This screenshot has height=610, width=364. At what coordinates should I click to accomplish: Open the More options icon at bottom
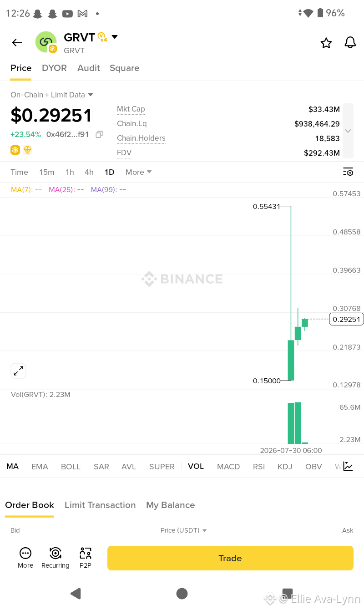click(25, 558)
